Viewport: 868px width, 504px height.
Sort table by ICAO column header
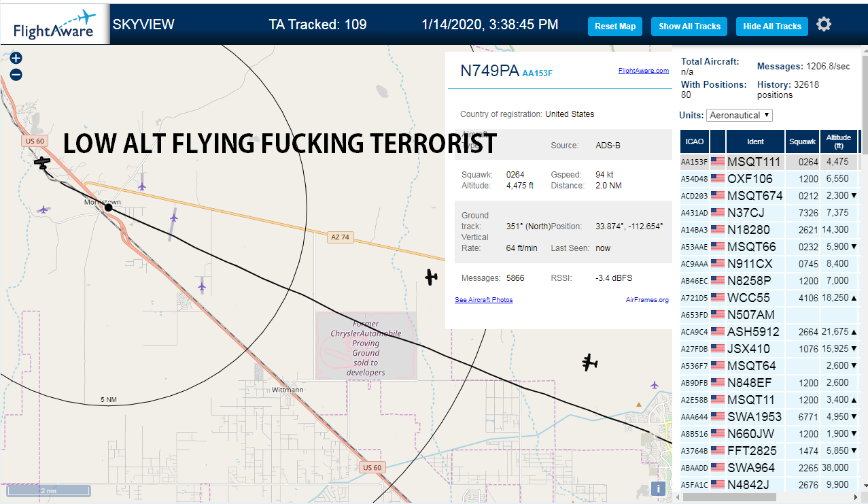695,141
